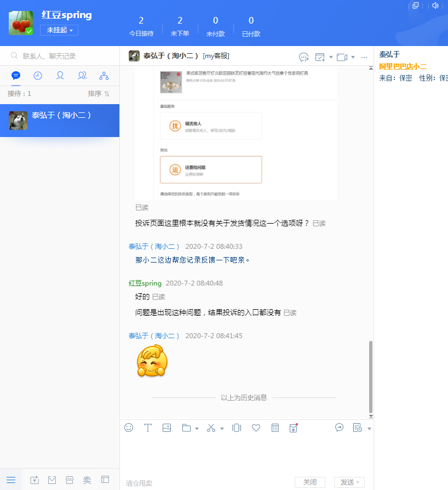
Task: Click the search magnifier icon
Action: (14, 55)
